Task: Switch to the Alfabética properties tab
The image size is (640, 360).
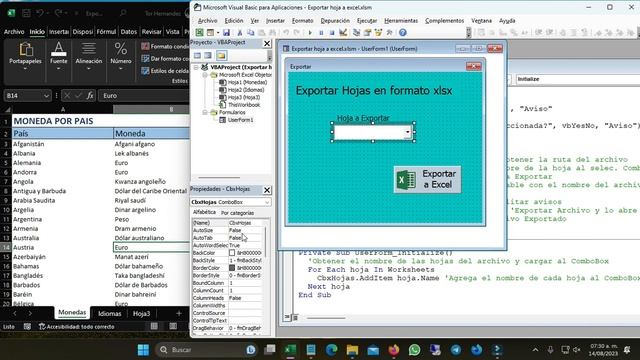Action: (x=204, y=212)
